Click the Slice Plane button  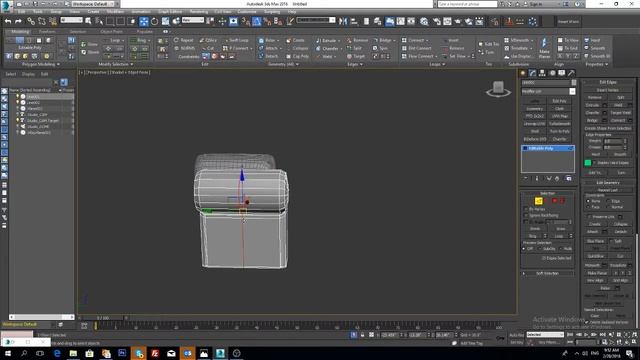pos(595,241)
